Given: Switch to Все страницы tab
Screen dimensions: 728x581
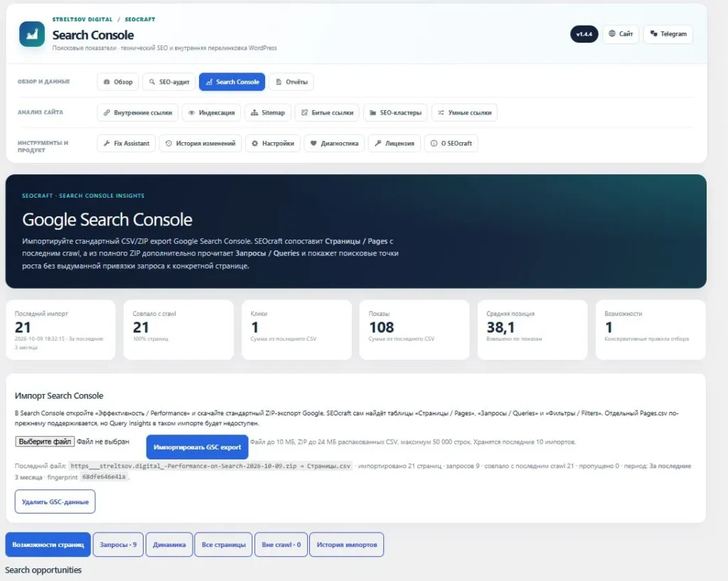Looking at the screenshot, I should pos(223,544).
